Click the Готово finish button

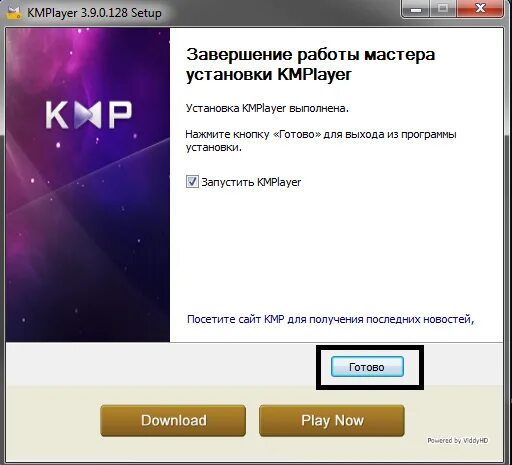pyautogui.click(x=367, y=367)
